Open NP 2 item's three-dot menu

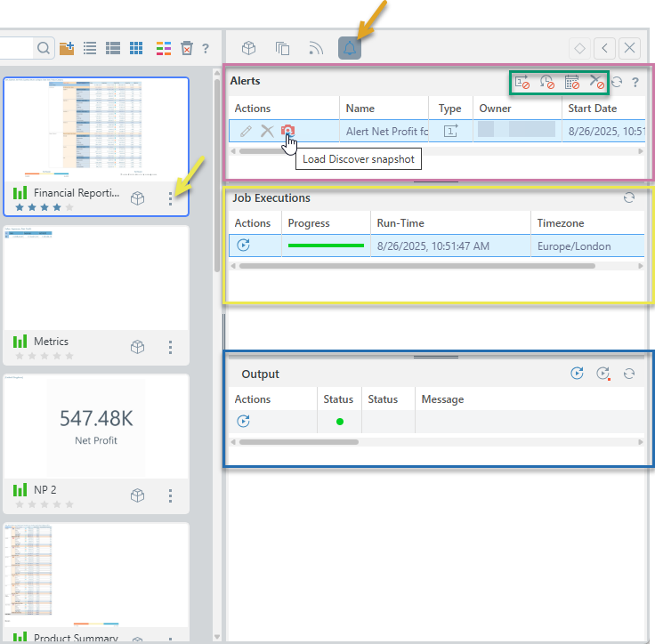point(171,495)
